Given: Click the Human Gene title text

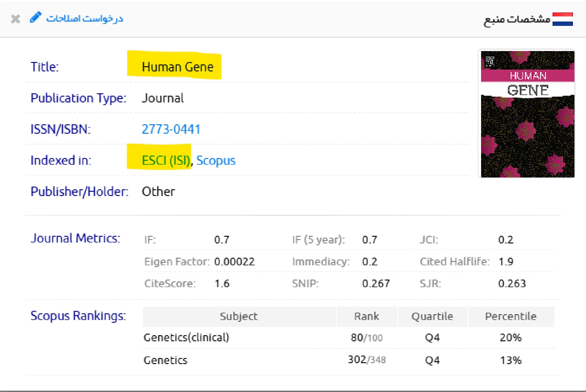Looking at the screenshot, I should [178, 67].
